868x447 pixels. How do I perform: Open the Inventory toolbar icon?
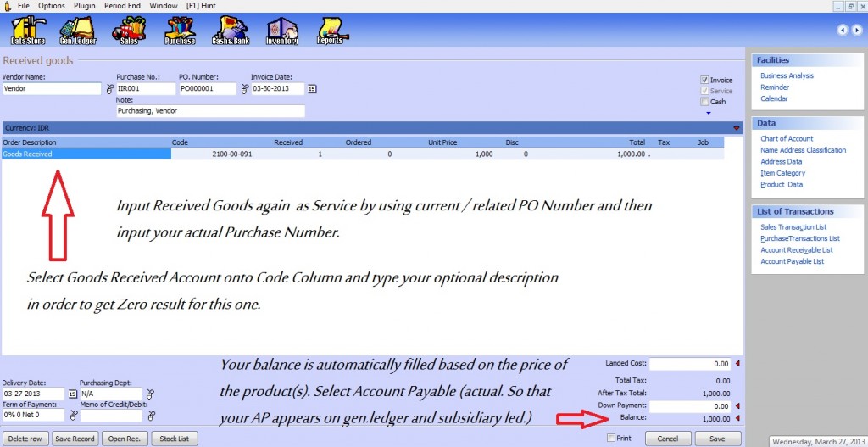[x=281, y=32]
